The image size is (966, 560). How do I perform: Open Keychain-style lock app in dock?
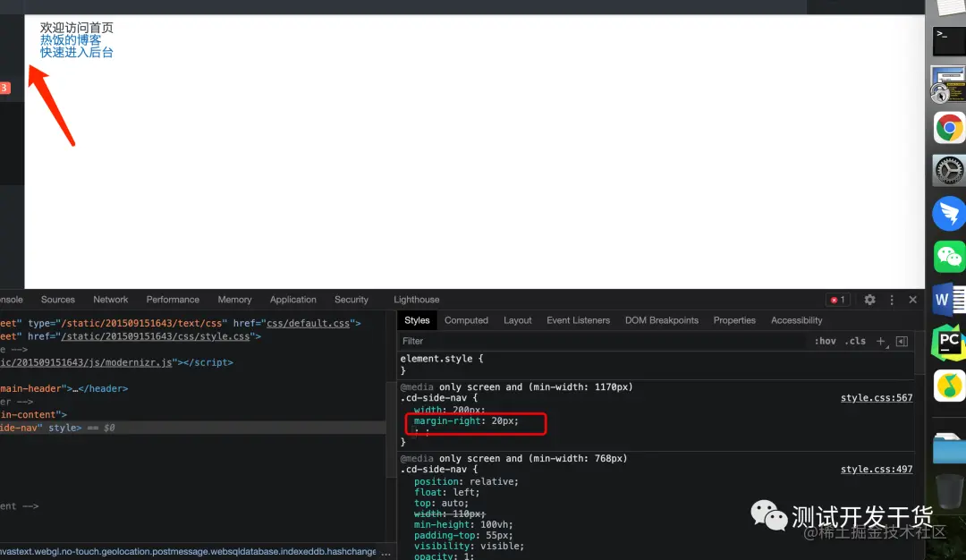[949, 84]
